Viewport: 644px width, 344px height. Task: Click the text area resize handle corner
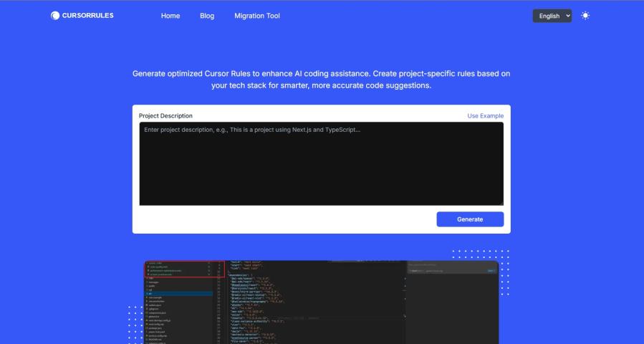point(501,204)
